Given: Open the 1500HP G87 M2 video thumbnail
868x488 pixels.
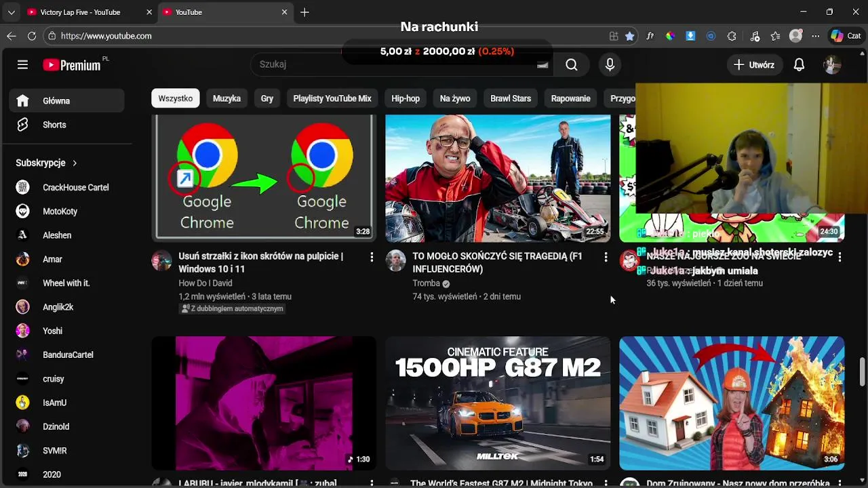Looking at the screenshot, I should (498, 403).
